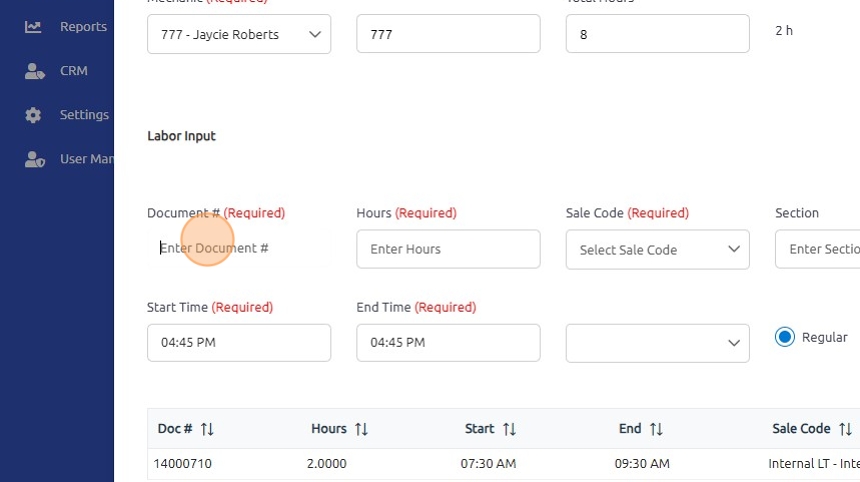The height and width of the screenshot is (482, 860).
Task: Click the User Management icon
Action: [x=34, y=159]
